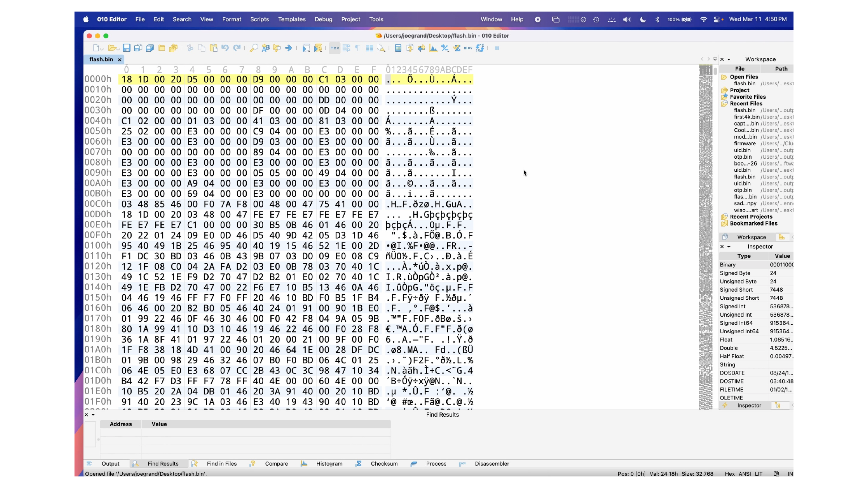The height and width of the screenshot is (488, 868).
Task: Close the flash.bin tab
Action: click(119, 60)
